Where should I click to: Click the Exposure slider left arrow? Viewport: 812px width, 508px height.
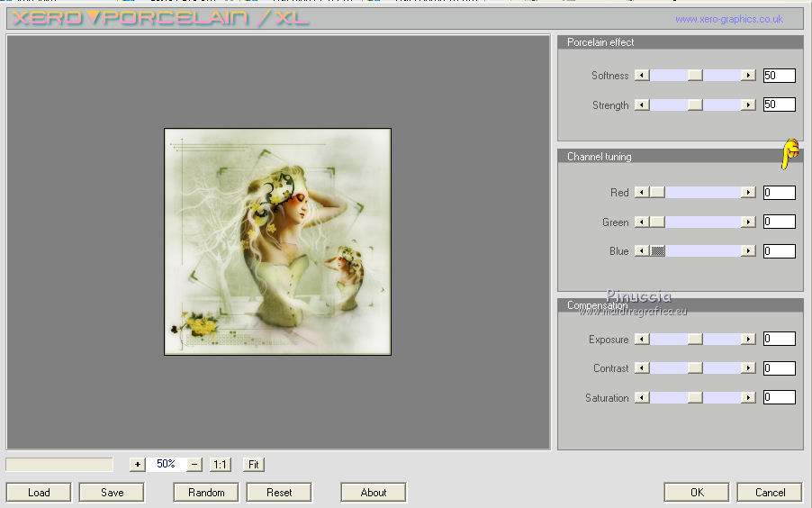642,339
